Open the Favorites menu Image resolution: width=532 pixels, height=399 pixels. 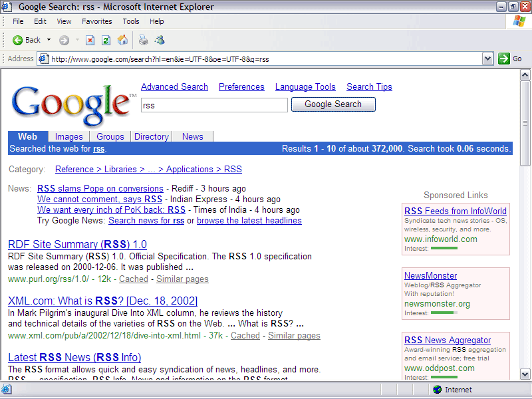click(96, 21)
